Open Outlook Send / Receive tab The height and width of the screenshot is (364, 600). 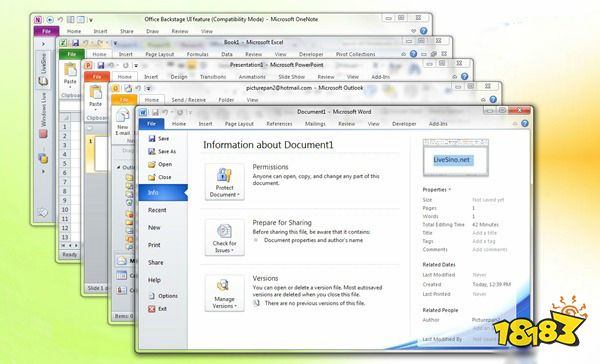(189, 100)
